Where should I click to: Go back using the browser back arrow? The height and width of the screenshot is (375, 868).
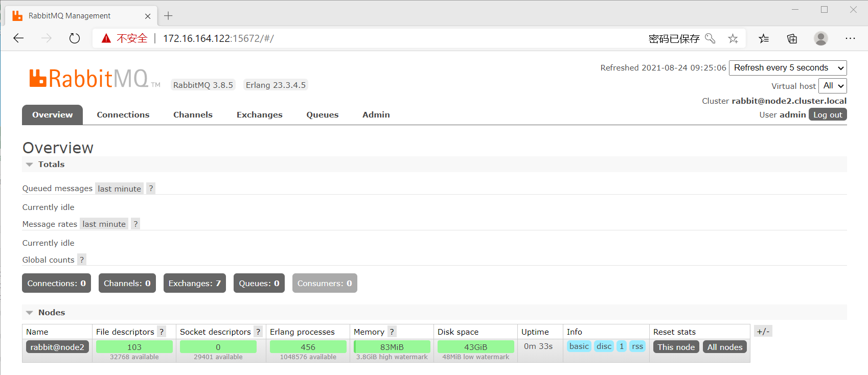coord(19,38)
